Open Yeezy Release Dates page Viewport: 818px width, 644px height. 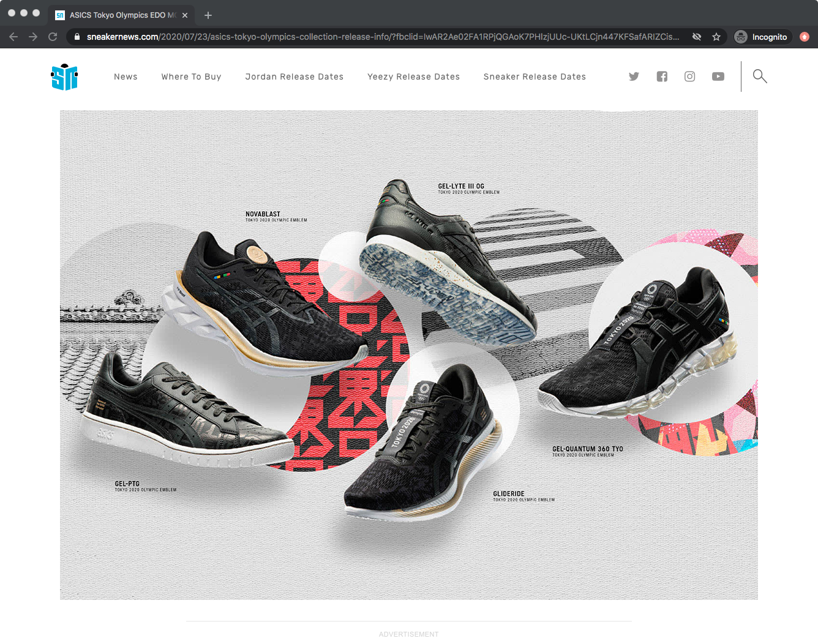pos(414,77)
